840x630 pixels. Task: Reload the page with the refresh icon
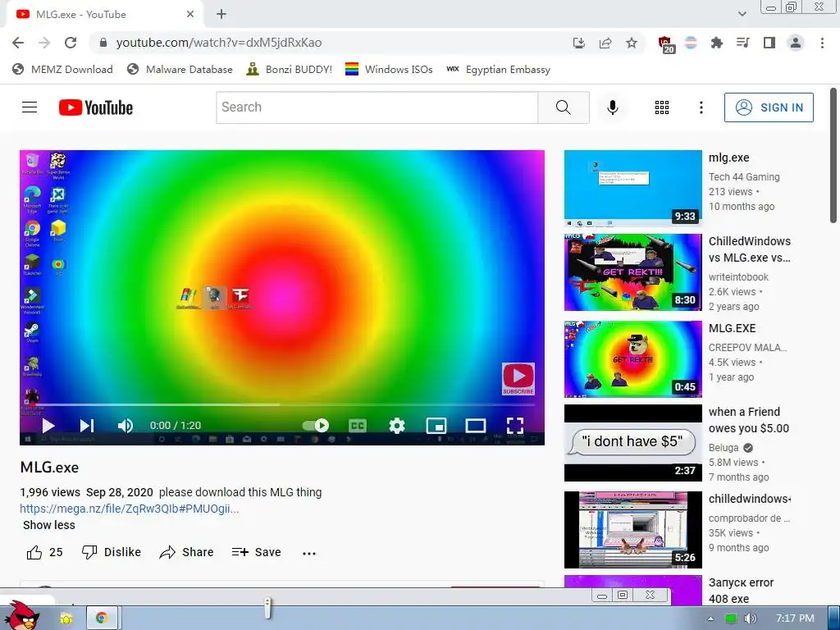(71, 43)
